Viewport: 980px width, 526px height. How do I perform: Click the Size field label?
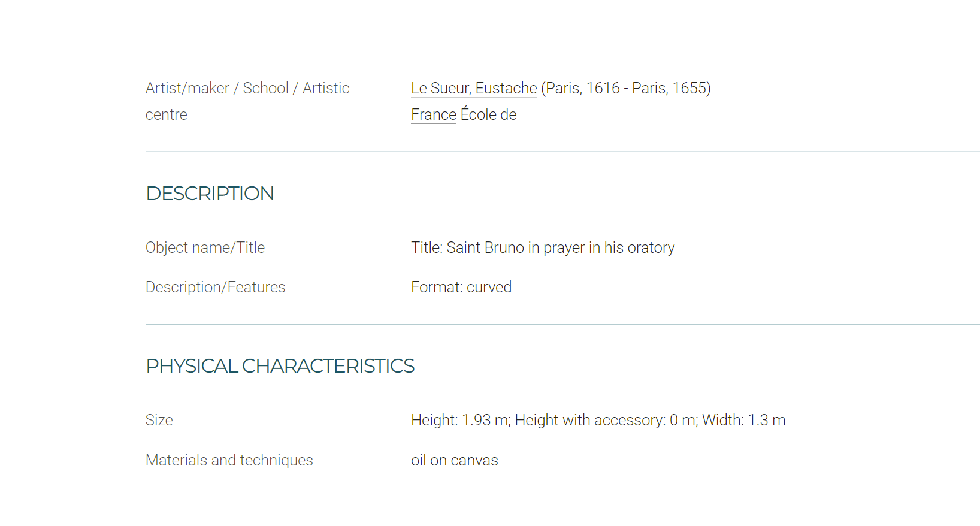coord(159,420)
